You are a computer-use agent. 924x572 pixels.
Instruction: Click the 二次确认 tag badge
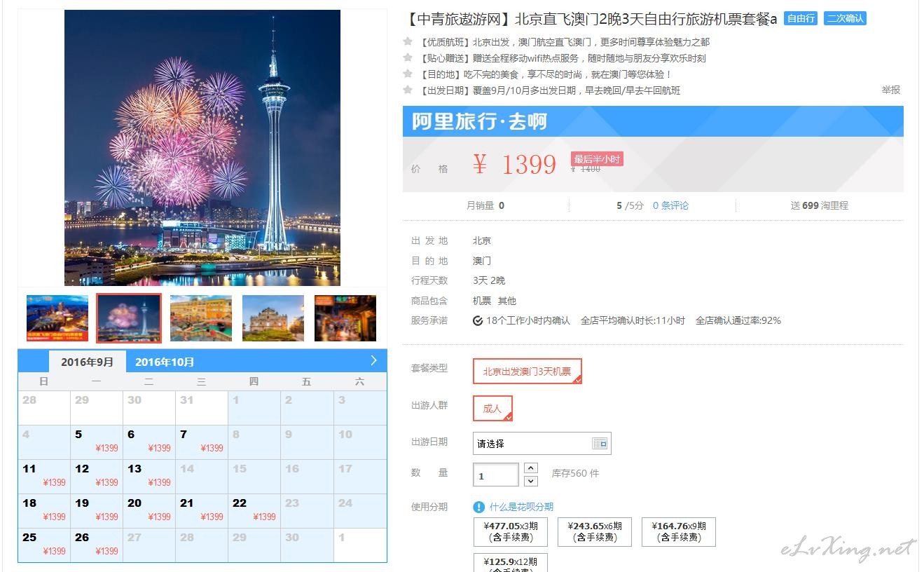(x=846, y=19)
